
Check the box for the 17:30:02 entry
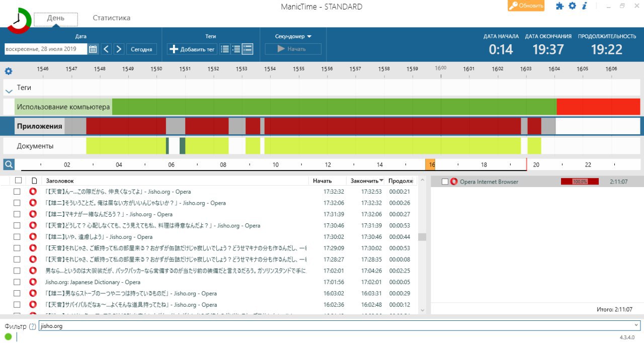17,237
